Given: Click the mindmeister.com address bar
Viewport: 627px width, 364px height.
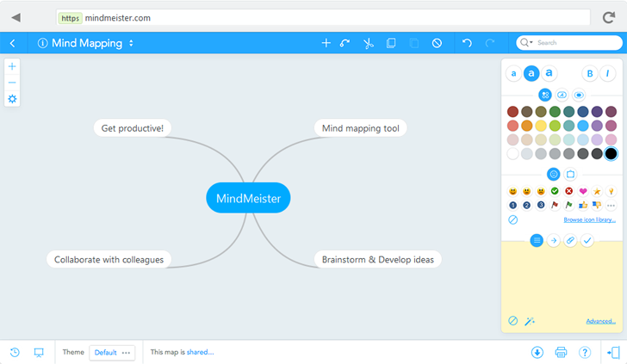Looking at the screenshot, I should [323, 17].
